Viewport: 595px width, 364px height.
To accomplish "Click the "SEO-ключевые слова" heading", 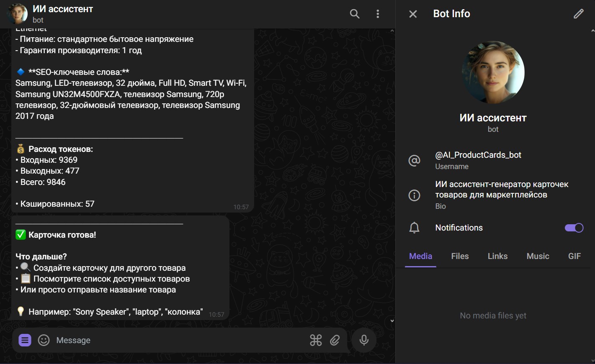I will pyautogui.click(x=79, y=72).
